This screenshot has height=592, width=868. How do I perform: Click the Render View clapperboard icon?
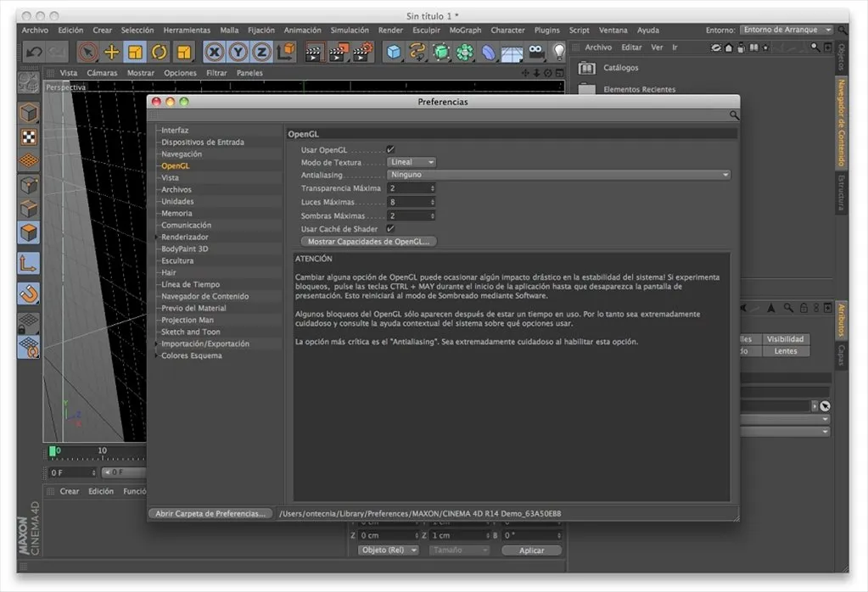click(x=313, y=53)
